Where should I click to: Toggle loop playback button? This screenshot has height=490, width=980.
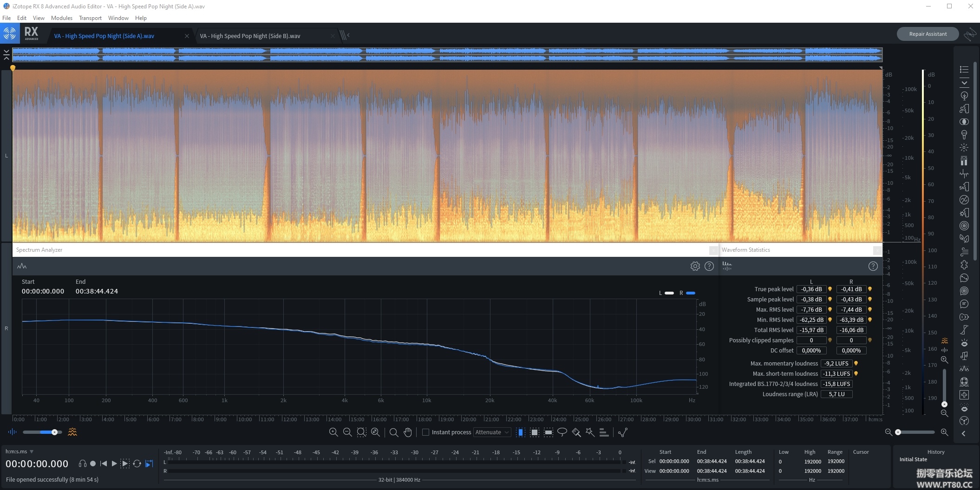[x=137, y=464]
